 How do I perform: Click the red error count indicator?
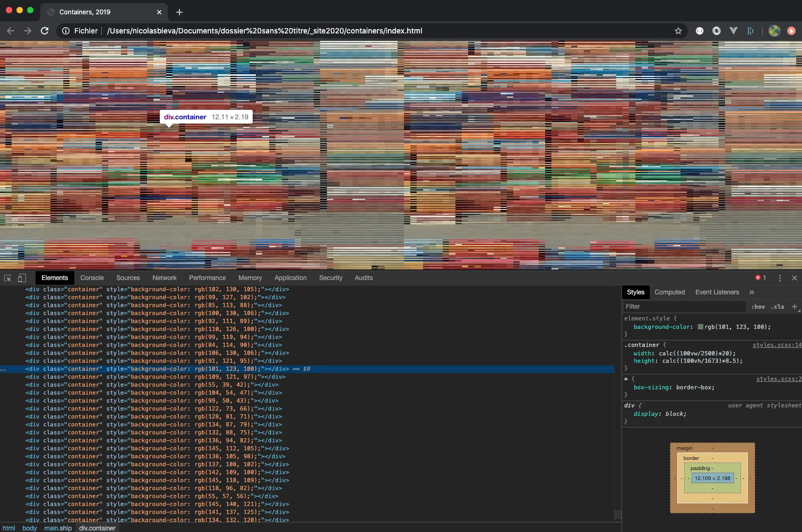click(x=761, y=278)
